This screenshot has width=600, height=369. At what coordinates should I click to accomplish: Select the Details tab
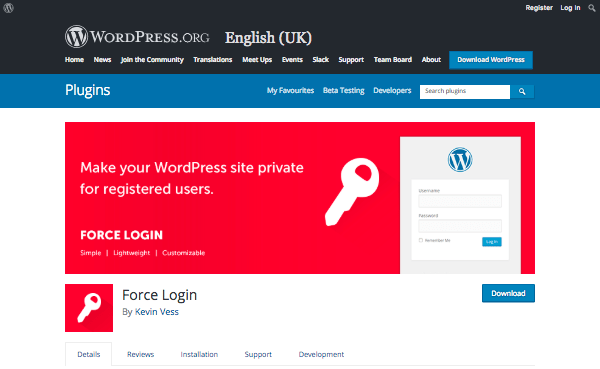tap(88, 354)
